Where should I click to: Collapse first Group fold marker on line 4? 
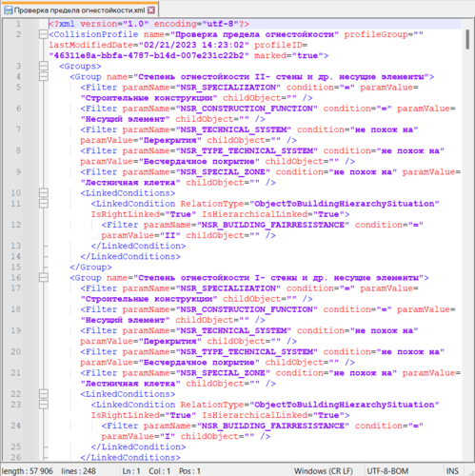pyautogui.click(x=44, y=76)
